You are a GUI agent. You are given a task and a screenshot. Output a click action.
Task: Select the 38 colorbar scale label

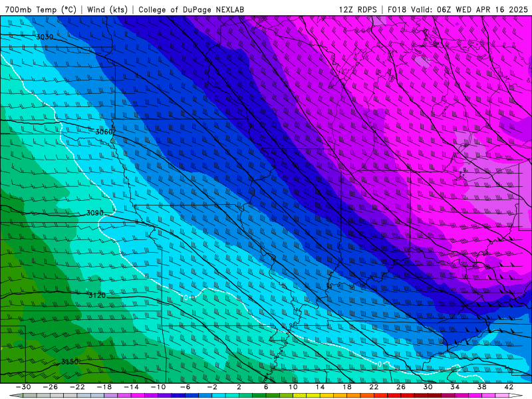click(481, 387)
